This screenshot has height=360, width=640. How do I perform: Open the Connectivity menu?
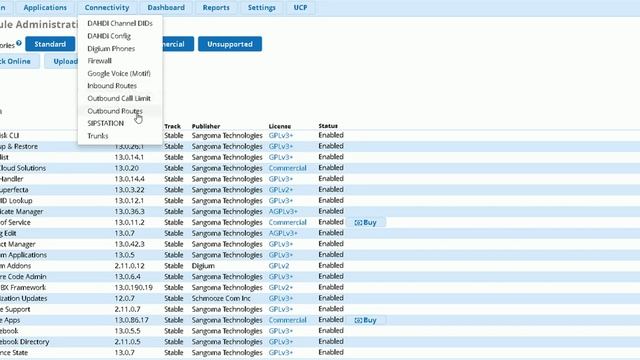107,7
